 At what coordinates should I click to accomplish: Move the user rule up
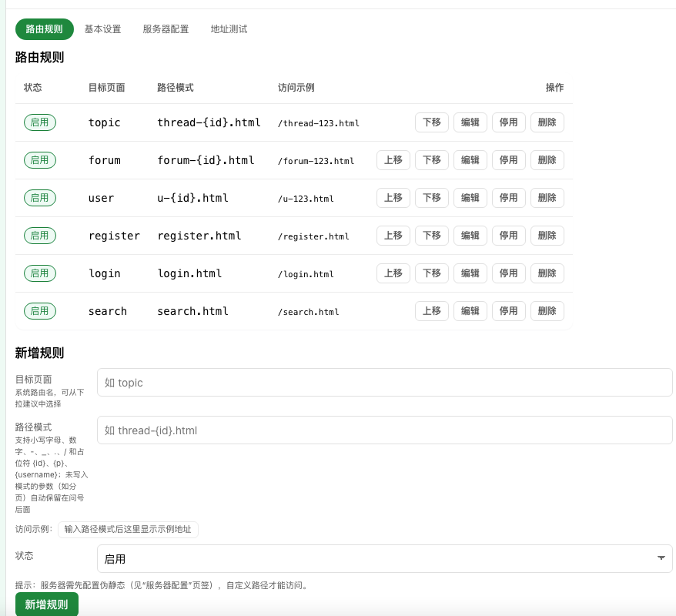click(393, 198)
